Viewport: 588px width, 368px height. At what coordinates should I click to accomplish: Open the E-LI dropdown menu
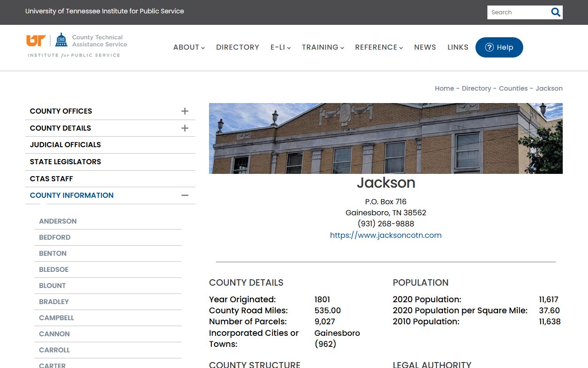tap(281, 47)
